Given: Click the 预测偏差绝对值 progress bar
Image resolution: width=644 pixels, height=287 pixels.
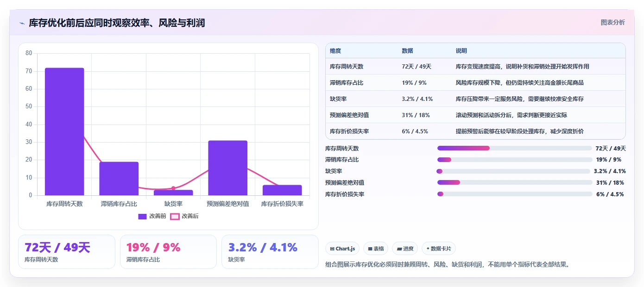Looking at the screenshot, I should tap(515, 182).
